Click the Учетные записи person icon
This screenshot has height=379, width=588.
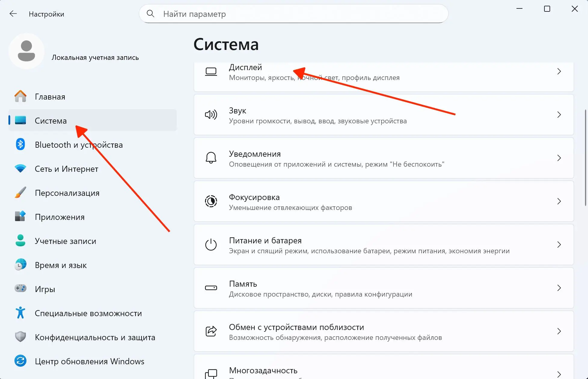point(20,241)
